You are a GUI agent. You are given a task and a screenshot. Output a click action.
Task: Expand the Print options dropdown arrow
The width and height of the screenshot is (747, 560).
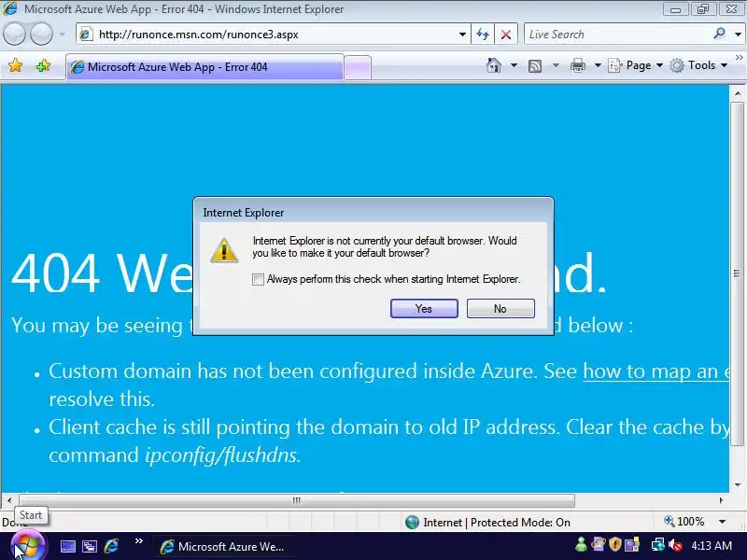[x=598, y=65]
